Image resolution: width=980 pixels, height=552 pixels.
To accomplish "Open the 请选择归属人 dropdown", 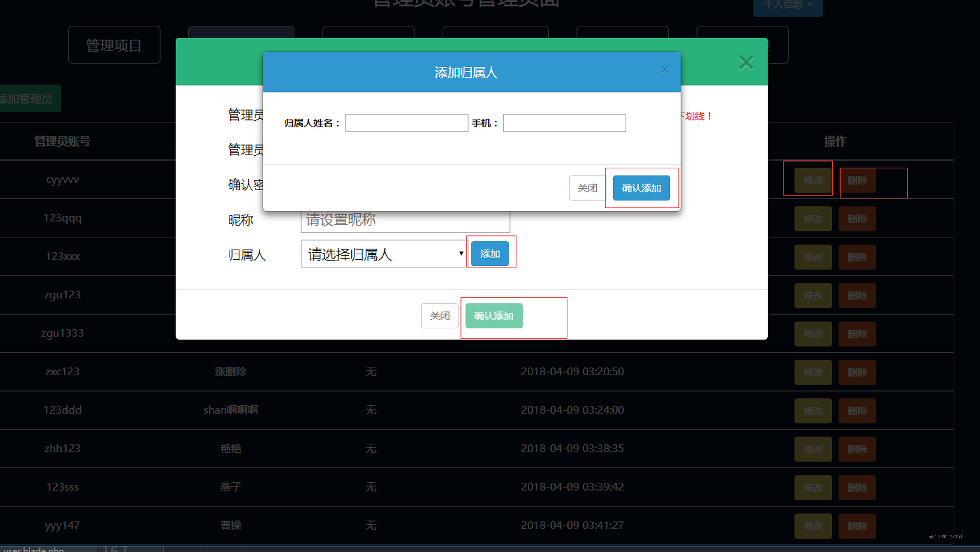I will click(x=384, y=254).
